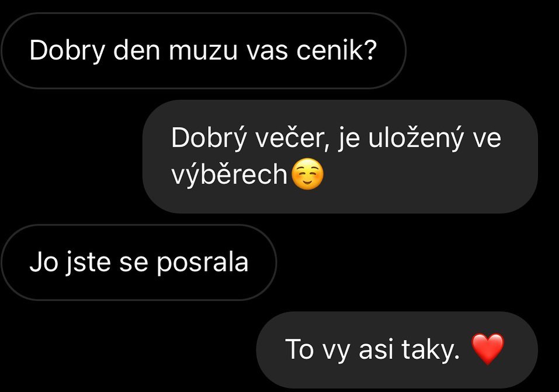Click the word 'jste' in the third message
Viewport: 559px width, 392px height.
[x=88, y=263]
